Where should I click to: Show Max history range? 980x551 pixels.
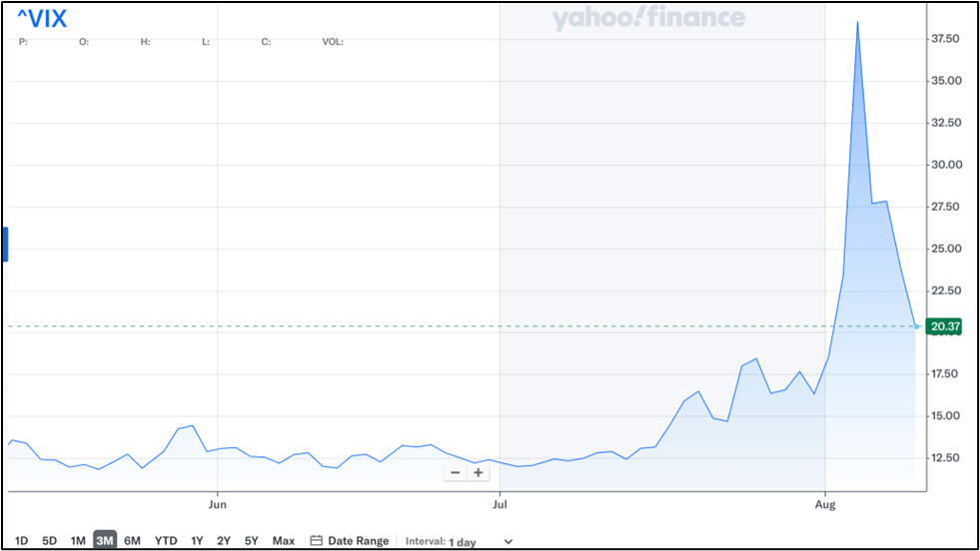click(284, 541)
